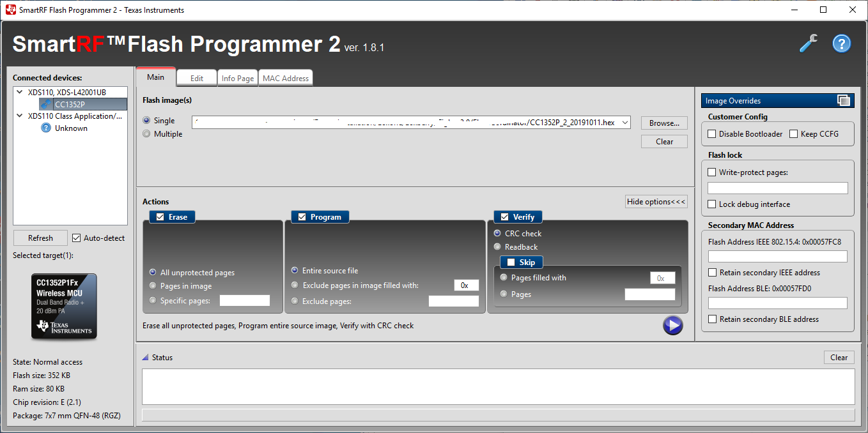Image resolution: width=868 pixels, height=433 pixels.
Task: Check Keep CCFG
Action: (x=794, y=134)
